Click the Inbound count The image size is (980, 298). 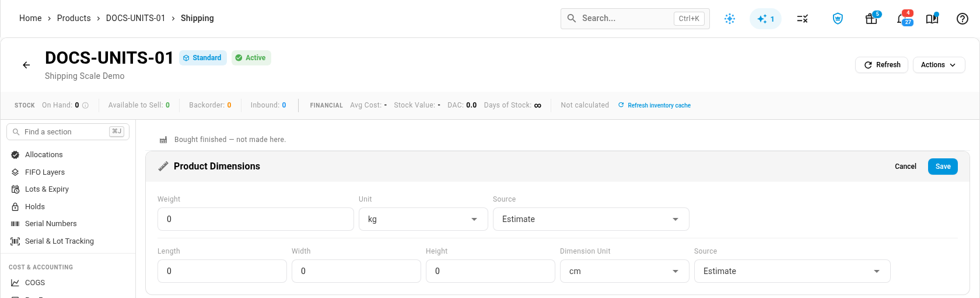[284, 105]
